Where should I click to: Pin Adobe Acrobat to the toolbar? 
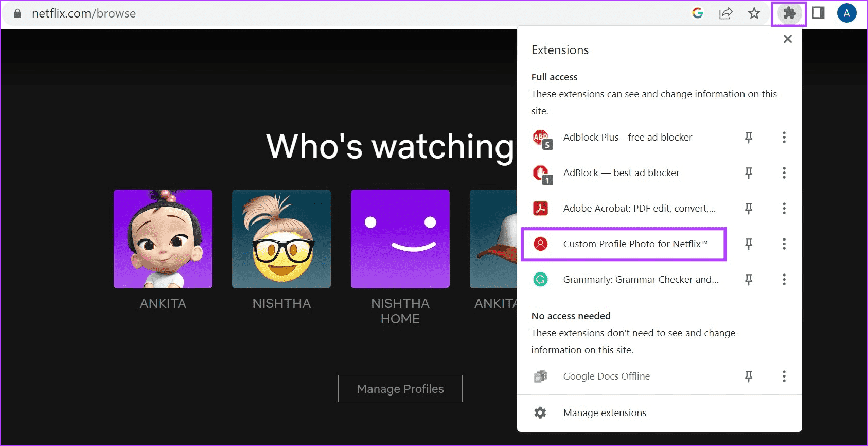[749, 209]
